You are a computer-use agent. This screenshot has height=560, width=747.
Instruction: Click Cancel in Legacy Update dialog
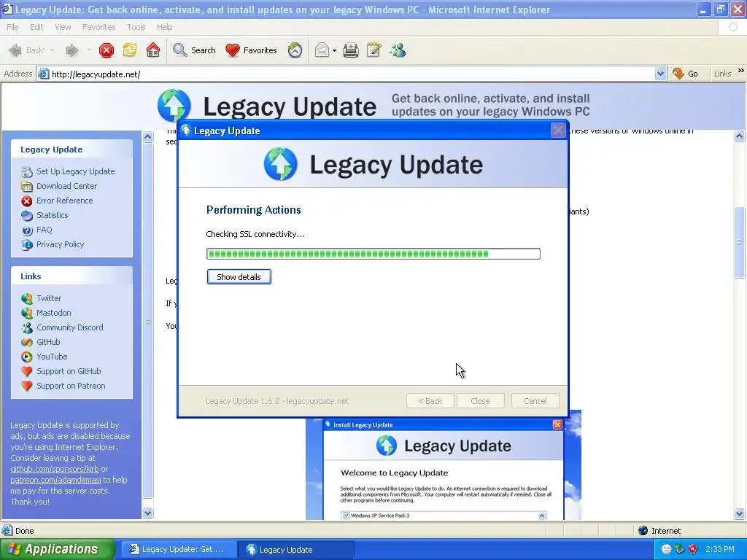535,401
